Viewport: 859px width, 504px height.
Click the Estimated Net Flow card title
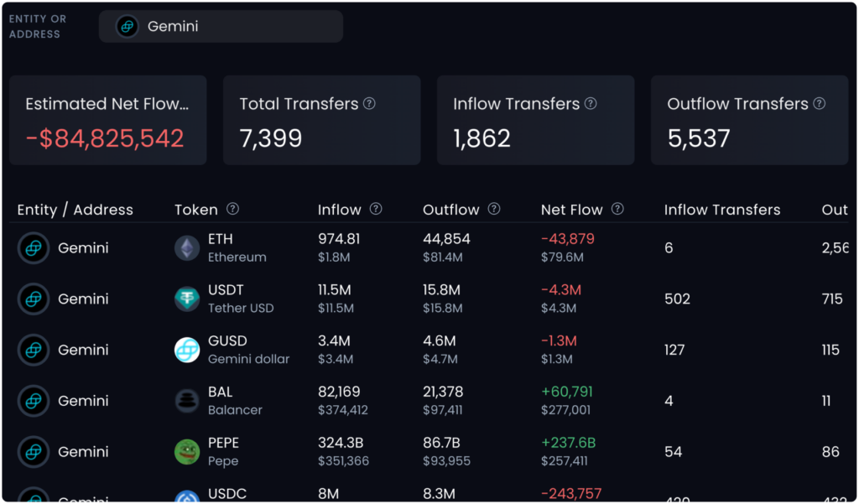[x=107, y=104]
